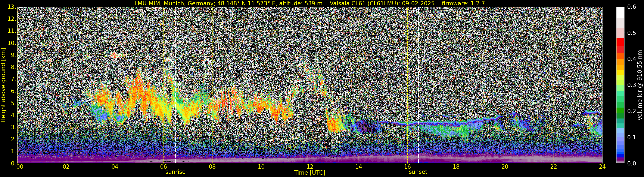
Task: Click the purple bottom segment of the colorbar
Action: 620,160
